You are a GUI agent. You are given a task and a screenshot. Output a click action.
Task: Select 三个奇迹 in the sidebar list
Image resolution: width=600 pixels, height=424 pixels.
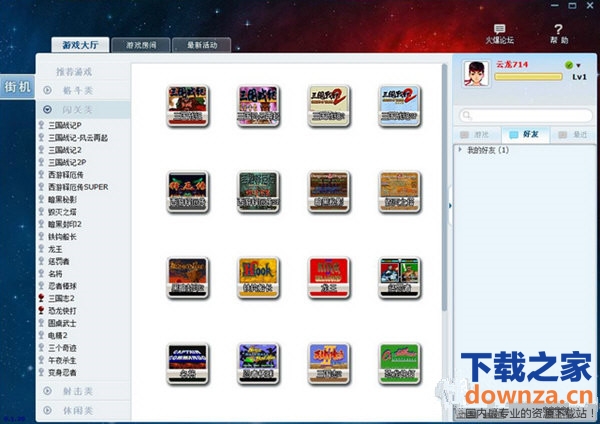coord(62,348)
